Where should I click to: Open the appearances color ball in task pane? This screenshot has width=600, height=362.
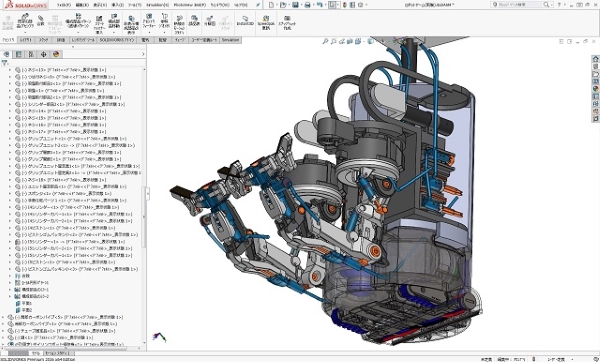click(x=595, y=88)
